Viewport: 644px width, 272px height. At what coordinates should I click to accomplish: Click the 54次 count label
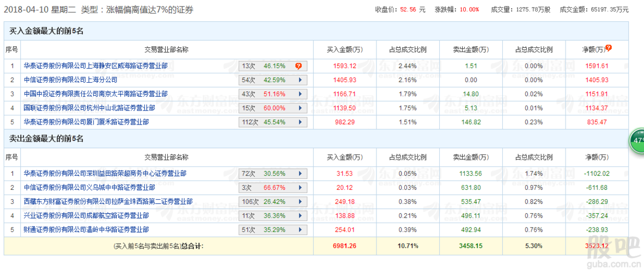[x=248, y=79]
